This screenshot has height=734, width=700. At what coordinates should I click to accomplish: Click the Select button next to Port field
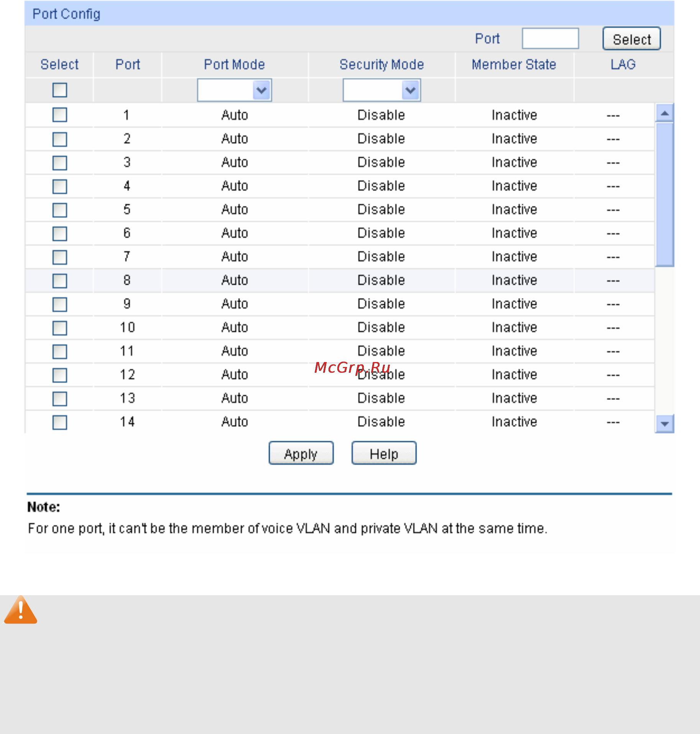[x=632, y=39]
